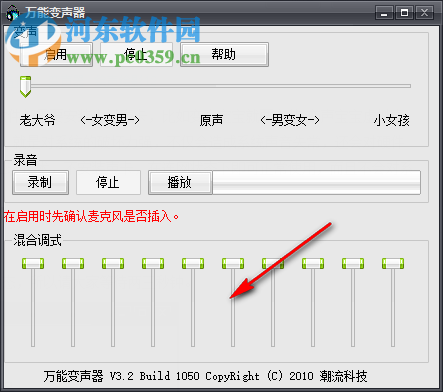This screenshot has height=392, width=443.
Task: Click the first 混合调式 equalizer slider thumb
Action: (33, 263)
